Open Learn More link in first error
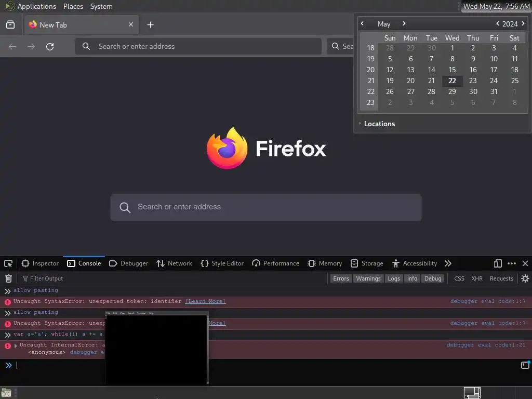 pos(205,301)
